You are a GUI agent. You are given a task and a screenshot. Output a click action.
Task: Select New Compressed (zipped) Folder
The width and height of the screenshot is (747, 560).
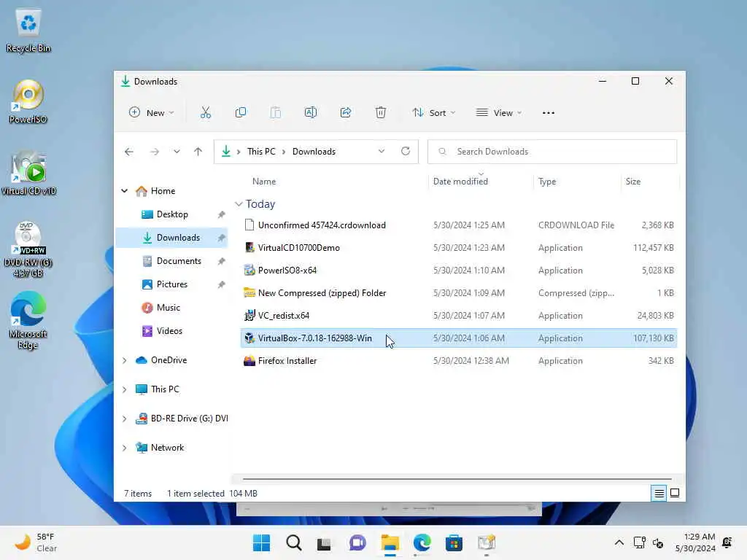[459, 293]
